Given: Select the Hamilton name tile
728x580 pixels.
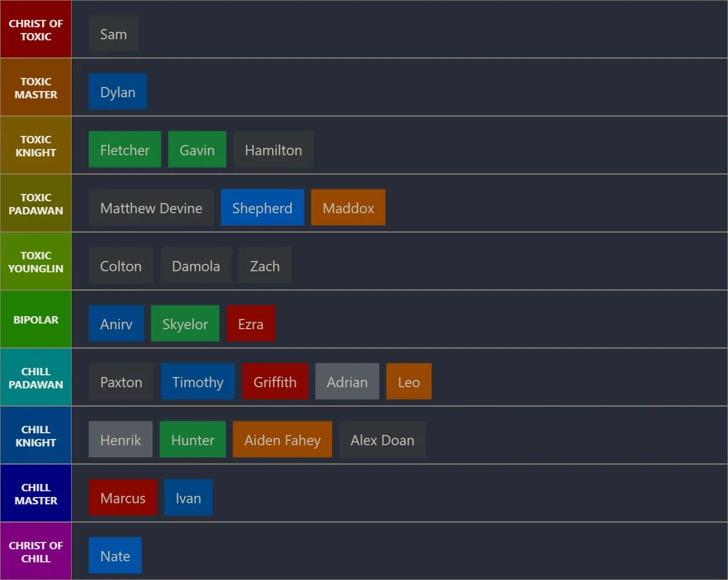Looking at the screenshot, I should [x=273, y=150].
